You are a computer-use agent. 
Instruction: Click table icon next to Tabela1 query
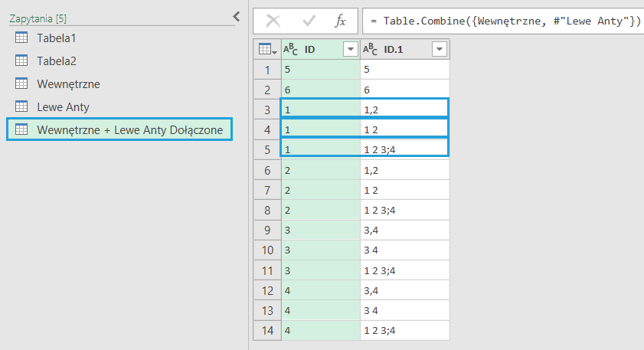22,38
